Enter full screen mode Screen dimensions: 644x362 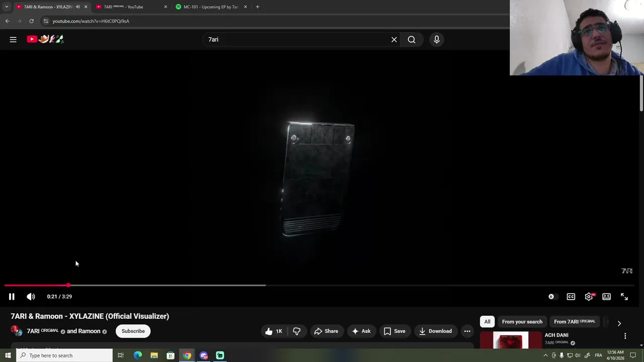[624, 297]
